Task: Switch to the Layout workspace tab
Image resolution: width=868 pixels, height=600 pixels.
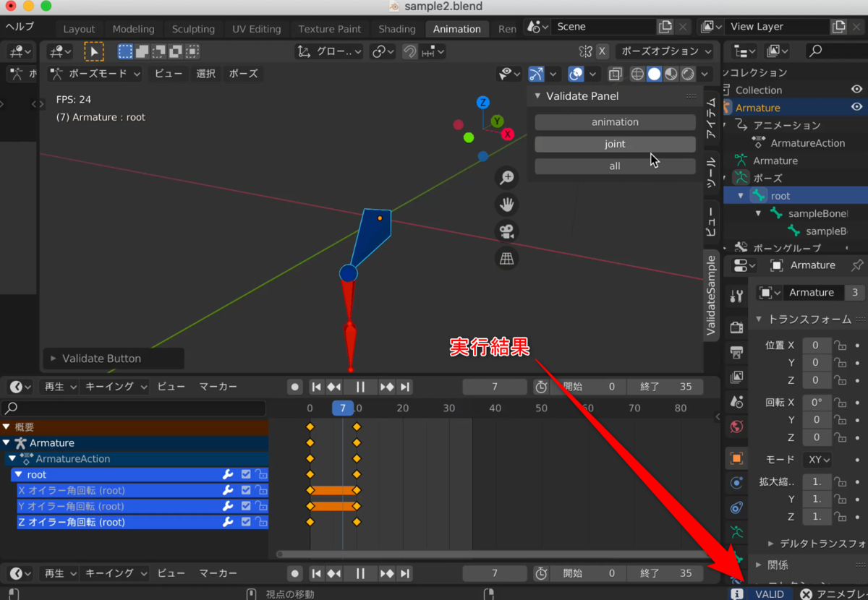Action: (80, 29)
